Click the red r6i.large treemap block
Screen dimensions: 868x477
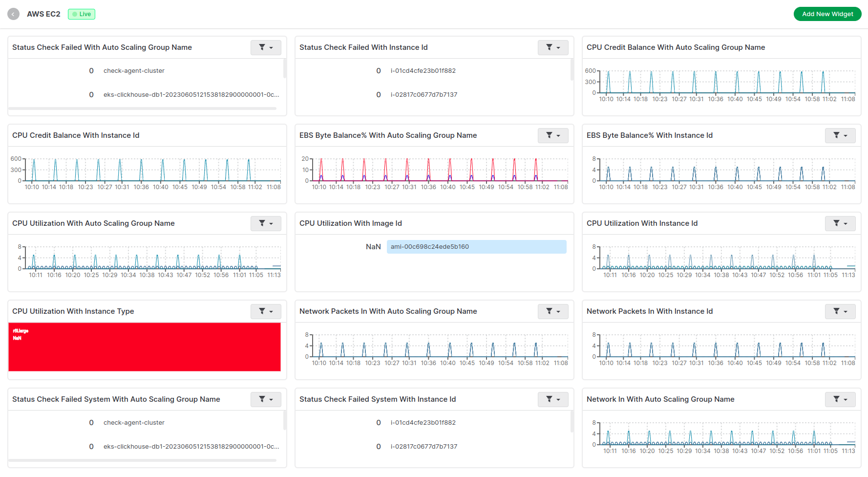(x=145, y=347)
